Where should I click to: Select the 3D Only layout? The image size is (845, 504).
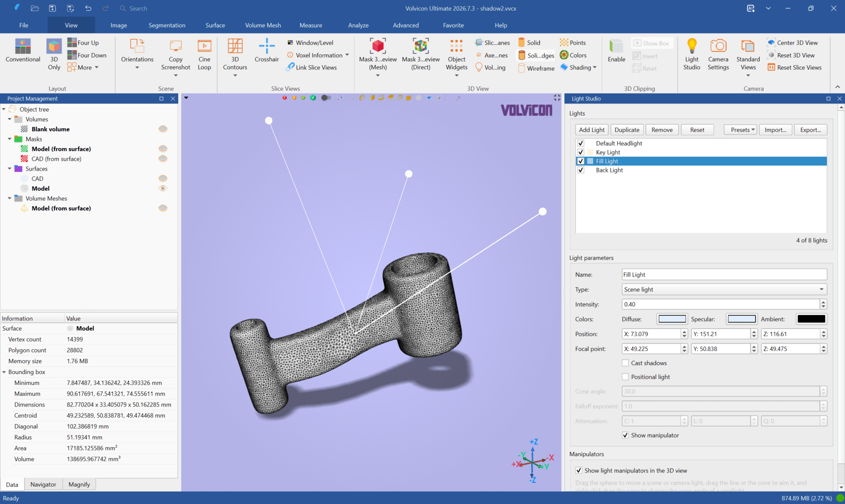54,54
